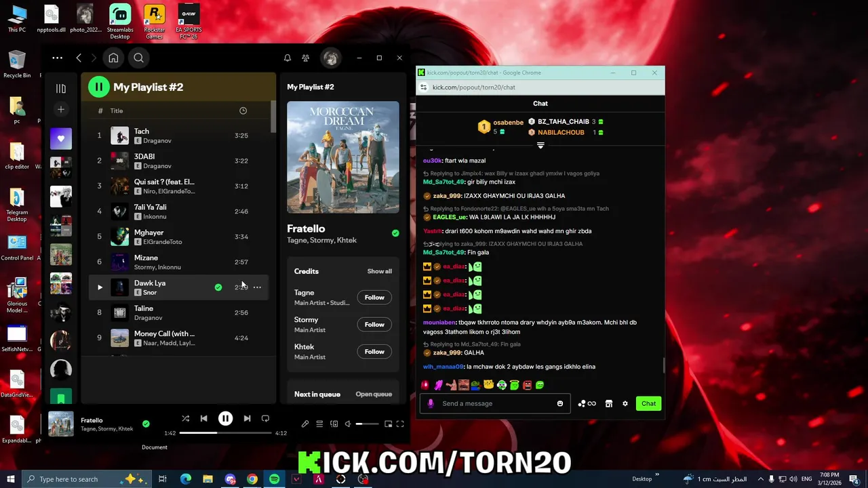868x488 pixels.
Task: Open more options for Dawk Lya
Action: tap(257, 287)
